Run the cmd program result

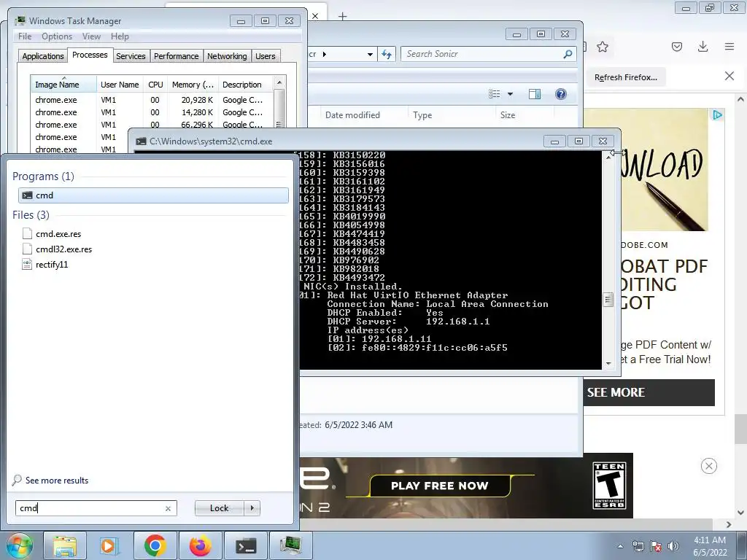[153, 195]
